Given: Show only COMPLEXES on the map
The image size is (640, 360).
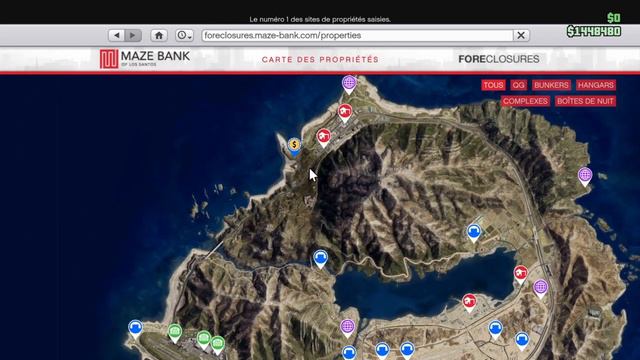Looking at the screenshot, I should coord(525,101).
